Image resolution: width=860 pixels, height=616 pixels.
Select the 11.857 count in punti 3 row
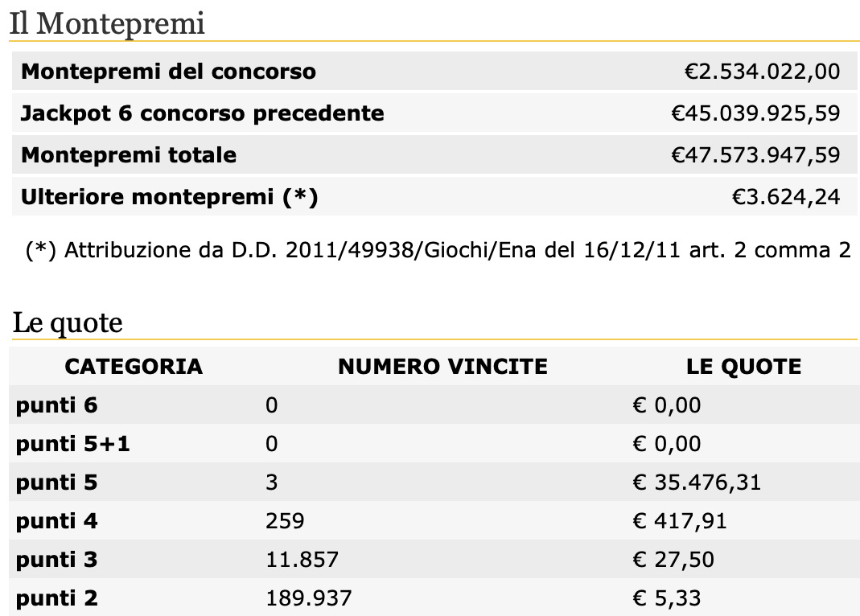[302, 560]
